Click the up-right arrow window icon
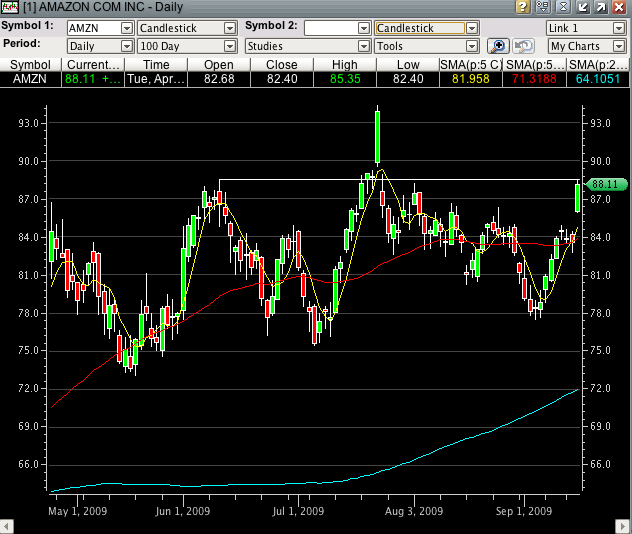The height and width of the screenshot is (534, 632). point(600,7)
